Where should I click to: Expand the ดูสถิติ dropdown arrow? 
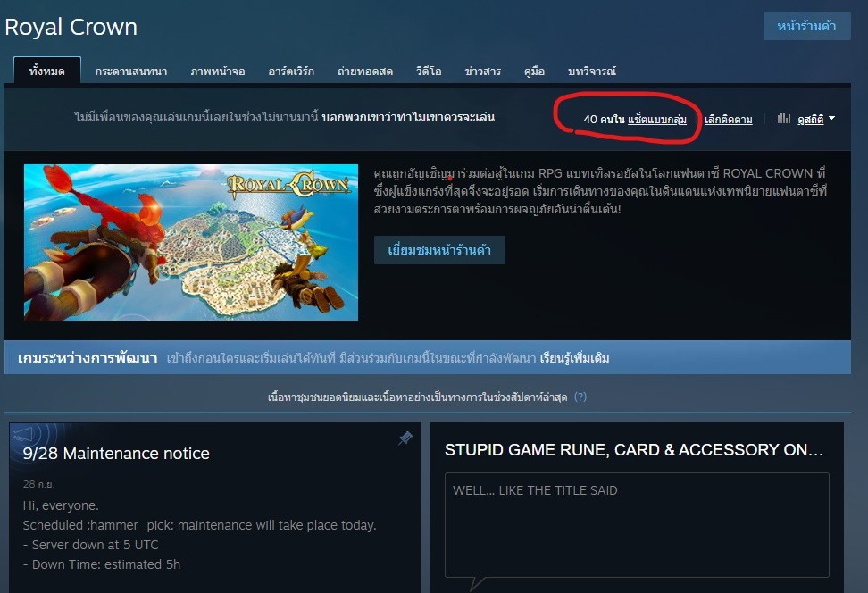[x=831, y=118]
